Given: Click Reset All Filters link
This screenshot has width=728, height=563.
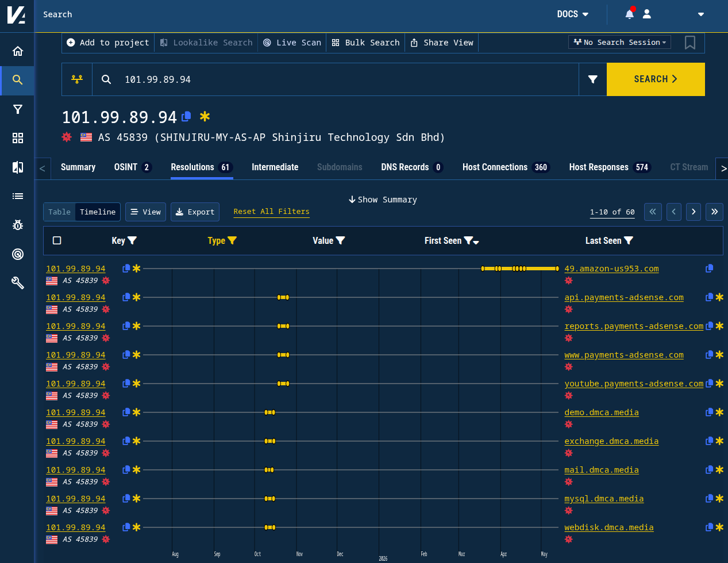Looking at the screenshot, I should (271, 212).
